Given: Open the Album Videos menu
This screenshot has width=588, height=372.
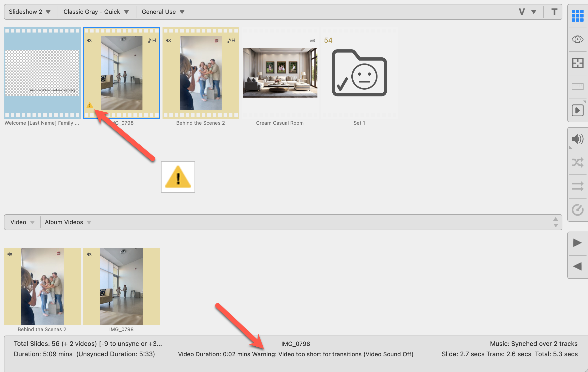Looking at the screenshot, I should point(68,222).
